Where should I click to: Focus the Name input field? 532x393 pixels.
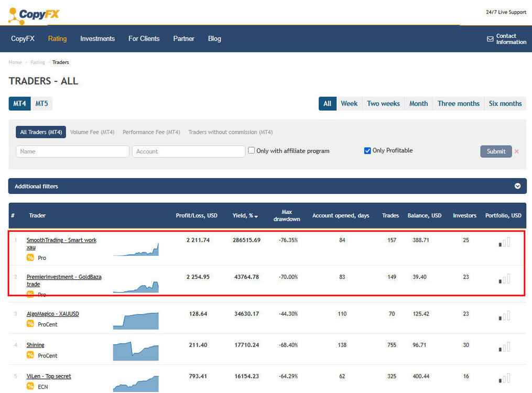73,151
